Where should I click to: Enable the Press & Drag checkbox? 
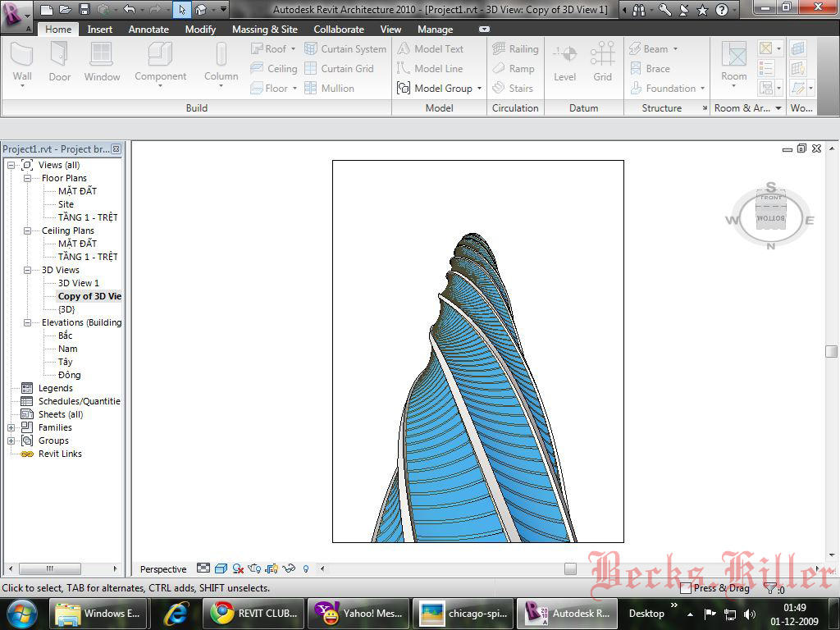point(686,588)
